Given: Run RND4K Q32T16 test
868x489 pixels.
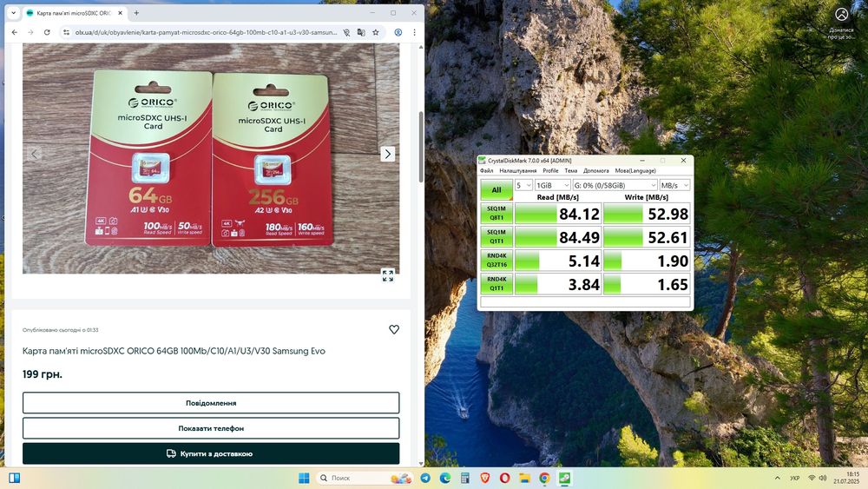Looking at the screenshot, I should 496,261.
